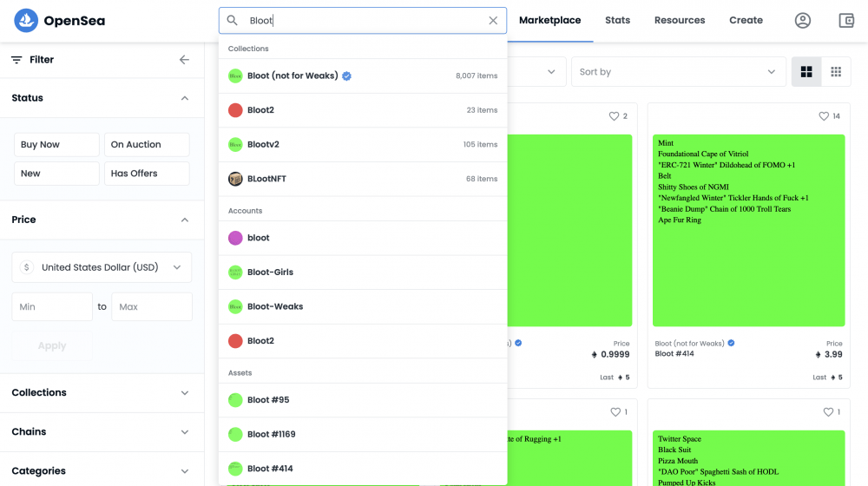
Task: Click the verified badge on Bloot (not for Weaks)
Action: (346, 76)
